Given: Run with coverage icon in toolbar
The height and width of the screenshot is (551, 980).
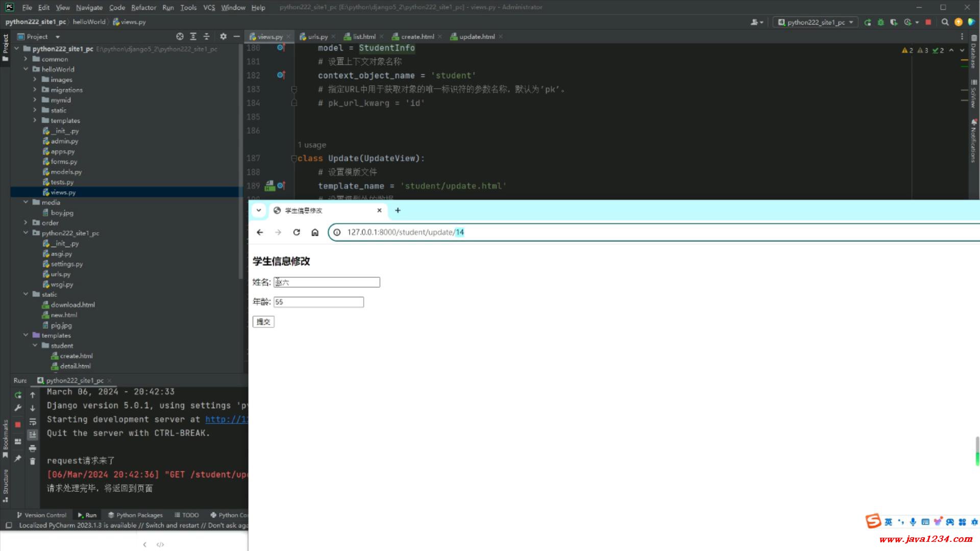Looking at the screenshot, I should [894, 22].
